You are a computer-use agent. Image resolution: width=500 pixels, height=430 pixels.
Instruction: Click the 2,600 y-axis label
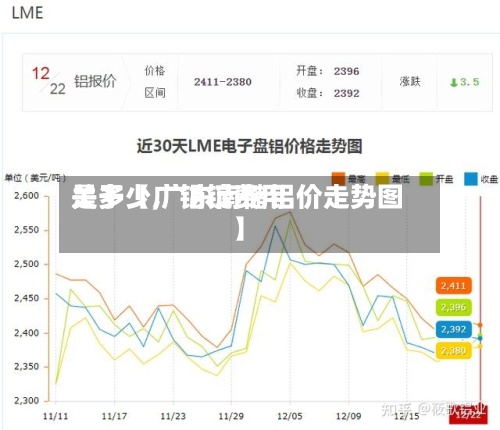pos(27,196)
